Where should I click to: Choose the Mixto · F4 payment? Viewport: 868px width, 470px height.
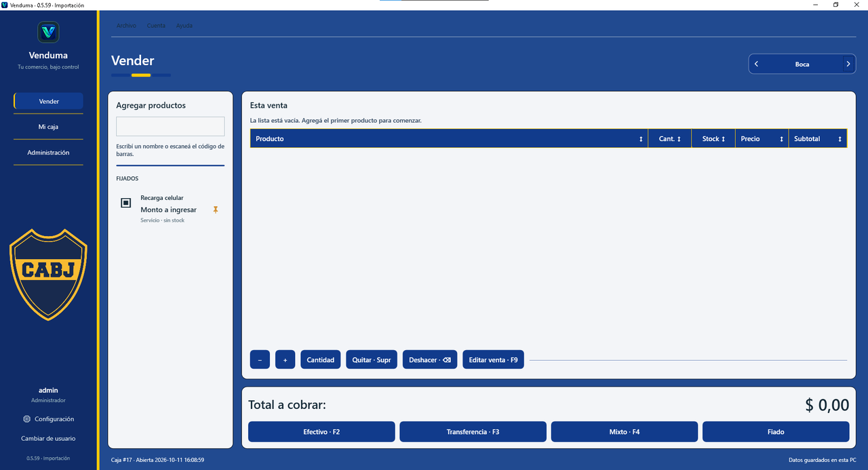625,431
